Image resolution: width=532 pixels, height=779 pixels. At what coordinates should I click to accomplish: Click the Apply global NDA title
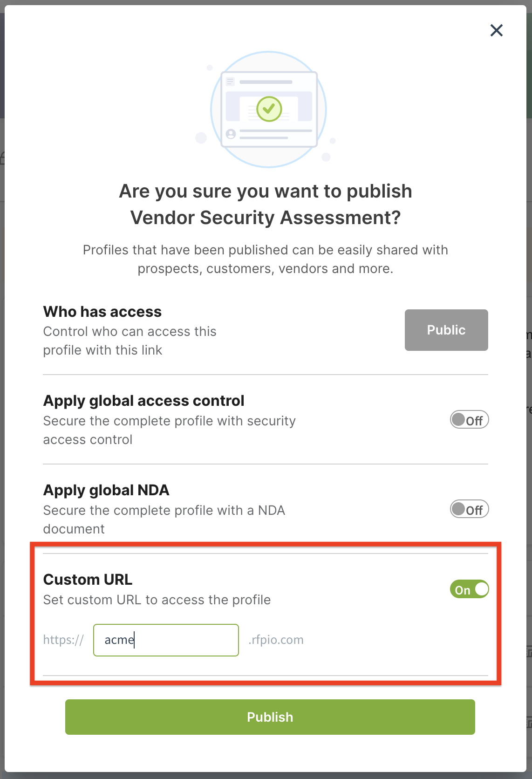[x=106, y=490]
